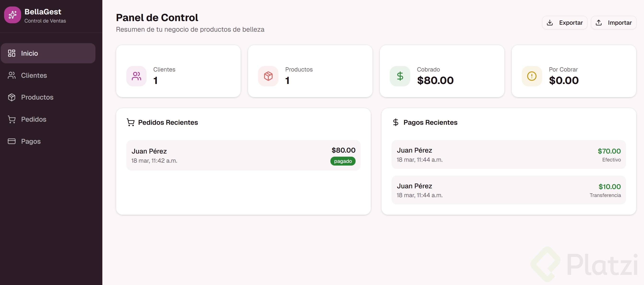This screenshot has width=644, height=285.
Task: Select the $70.00 Efectivo payment row
Action: 509,155
